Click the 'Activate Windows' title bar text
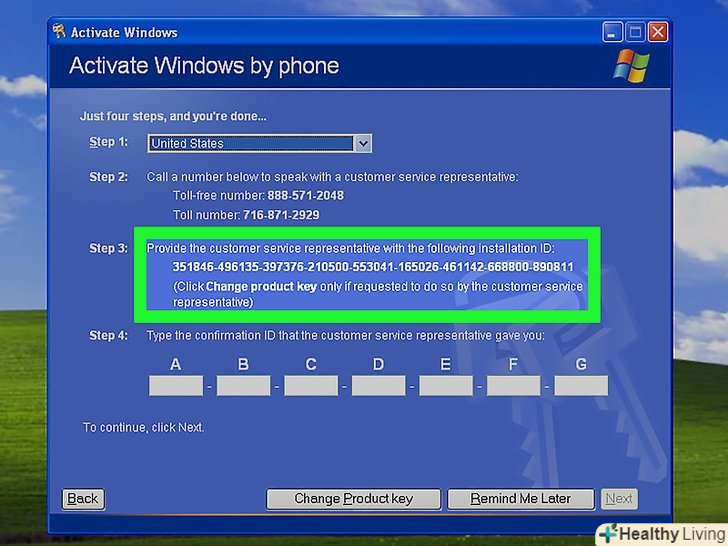 124,32
